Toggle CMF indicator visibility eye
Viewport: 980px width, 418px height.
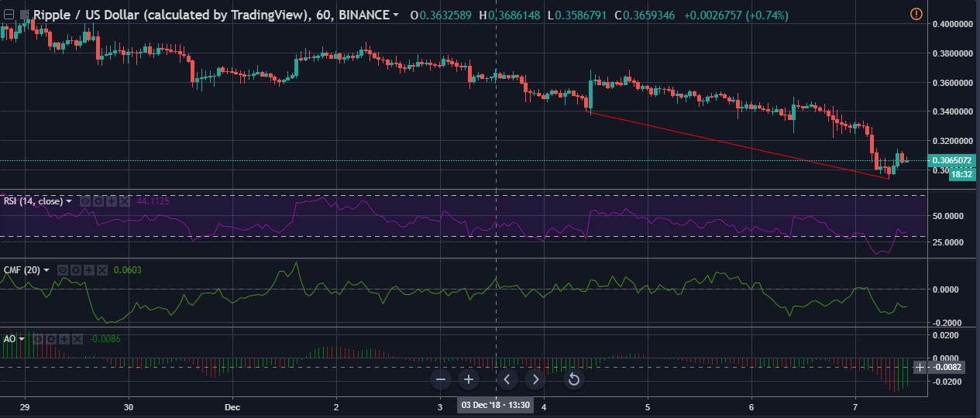[x=63, y=270]
